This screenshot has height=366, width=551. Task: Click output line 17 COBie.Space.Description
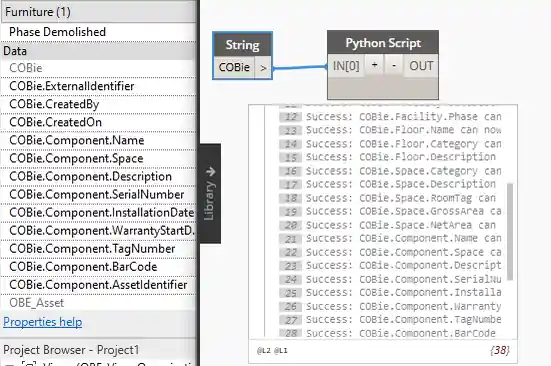point(401,184)
